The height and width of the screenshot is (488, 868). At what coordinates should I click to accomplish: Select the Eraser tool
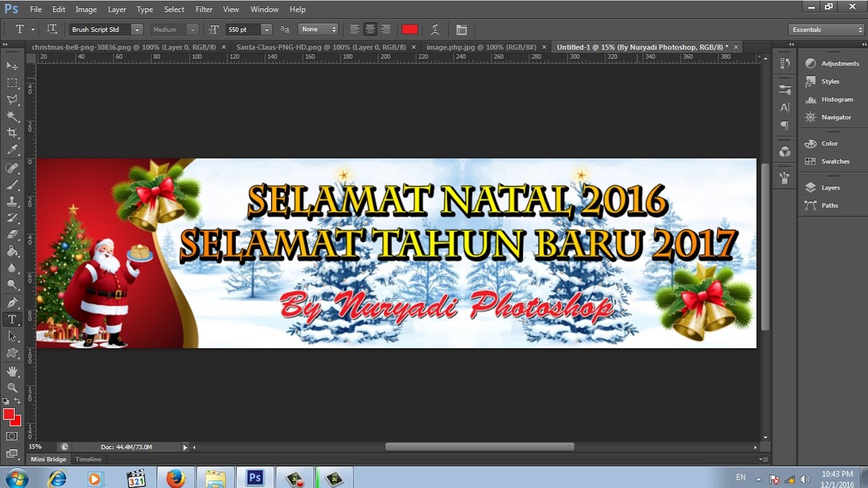point(12,235)
